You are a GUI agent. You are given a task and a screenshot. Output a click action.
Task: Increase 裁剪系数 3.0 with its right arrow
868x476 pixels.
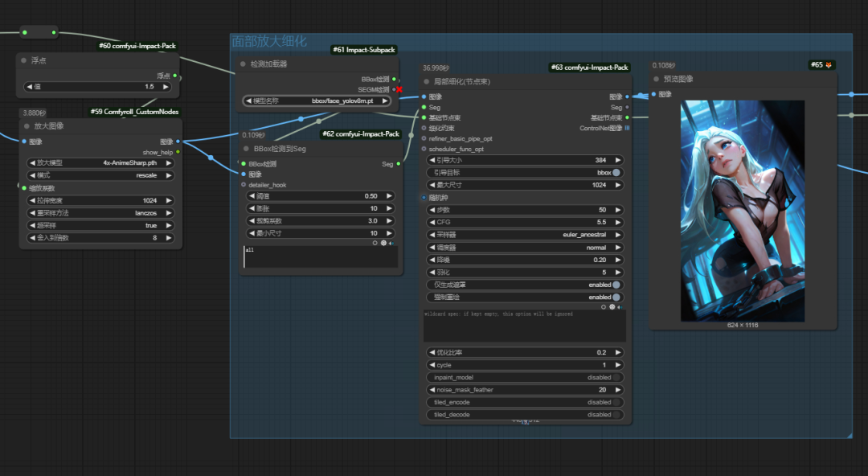[389, 220]
